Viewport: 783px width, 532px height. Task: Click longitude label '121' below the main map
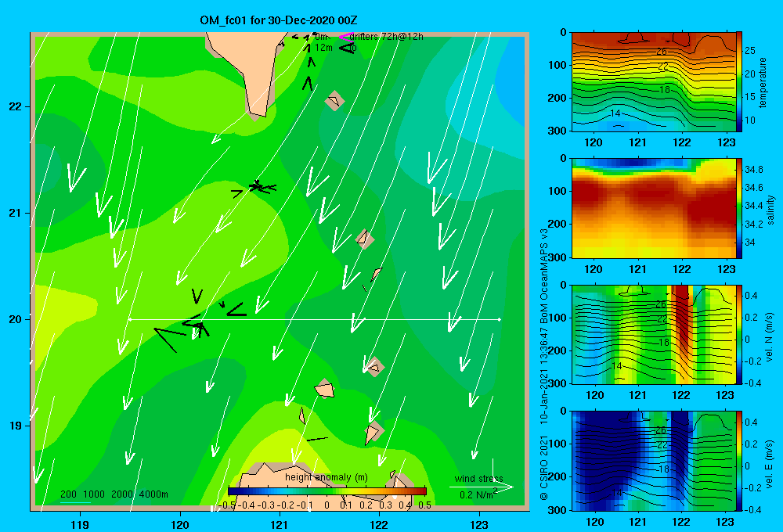click(x=280, y=524)
